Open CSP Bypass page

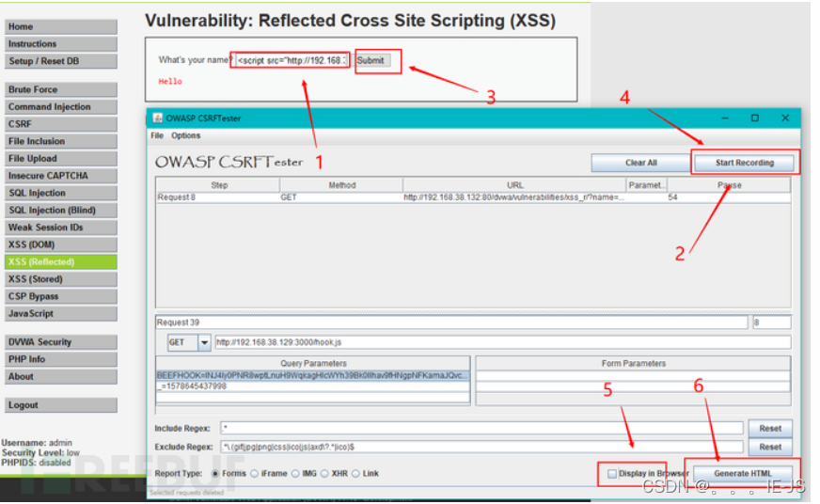(61, 296)
